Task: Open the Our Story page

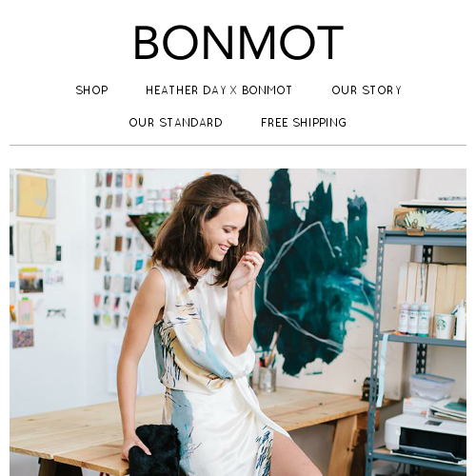Action: (x=367, y=90)
